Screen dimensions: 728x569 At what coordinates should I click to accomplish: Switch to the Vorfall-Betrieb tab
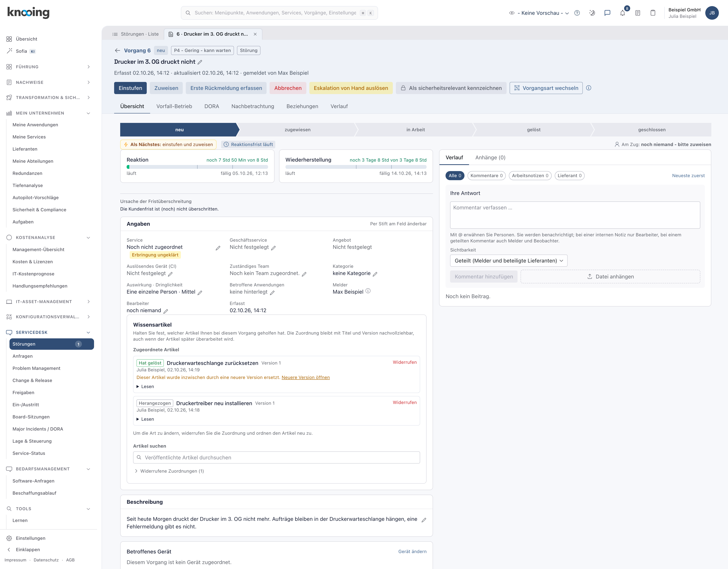point(174,106)
